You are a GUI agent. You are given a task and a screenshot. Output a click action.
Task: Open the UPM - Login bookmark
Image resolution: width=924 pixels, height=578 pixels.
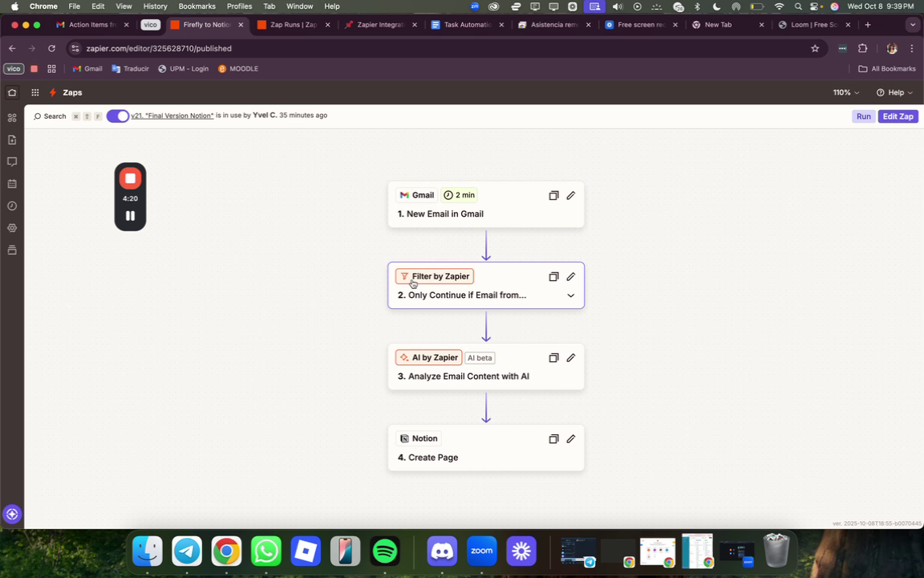(x=183, y=69)
